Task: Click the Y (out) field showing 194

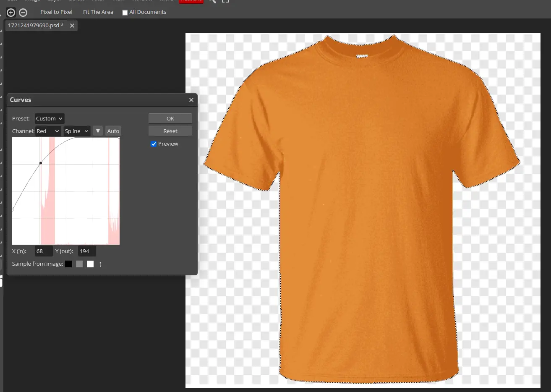Action: coord(87,251)
